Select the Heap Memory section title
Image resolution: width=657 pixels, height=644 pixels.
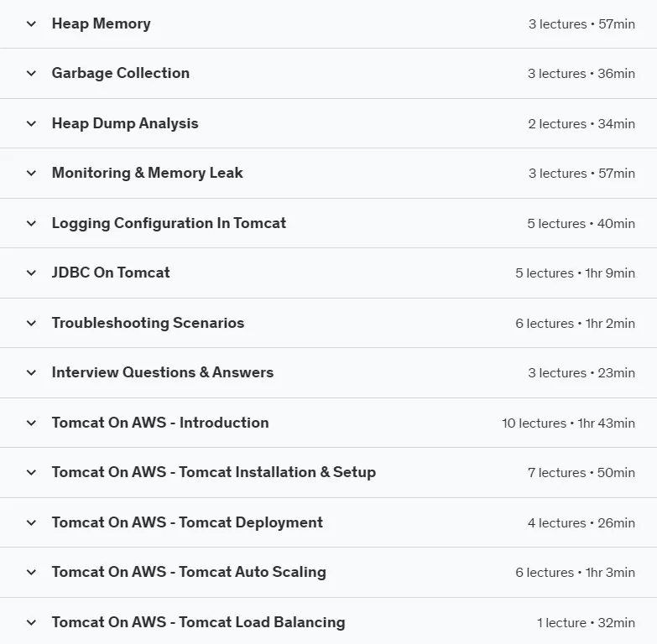click(101, 23)
